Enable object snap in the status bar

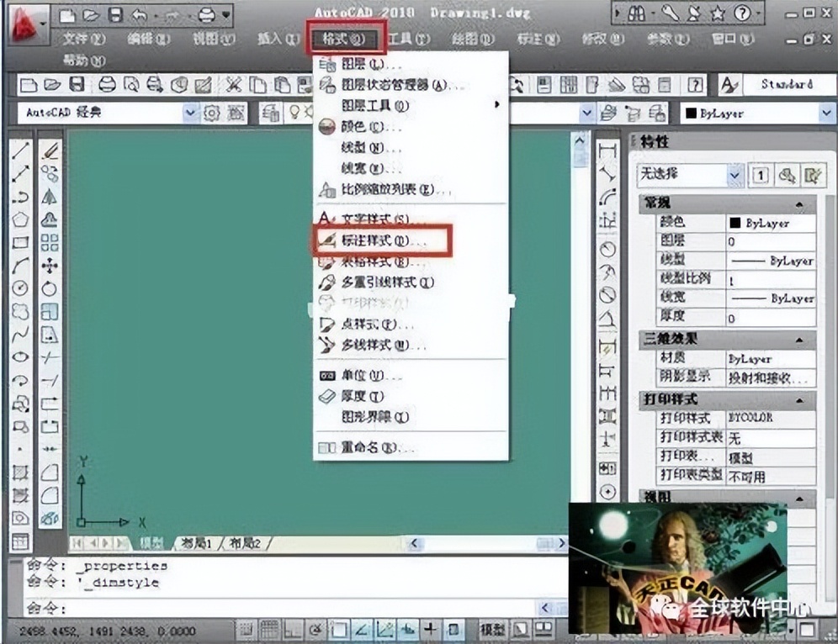point(338,626)
